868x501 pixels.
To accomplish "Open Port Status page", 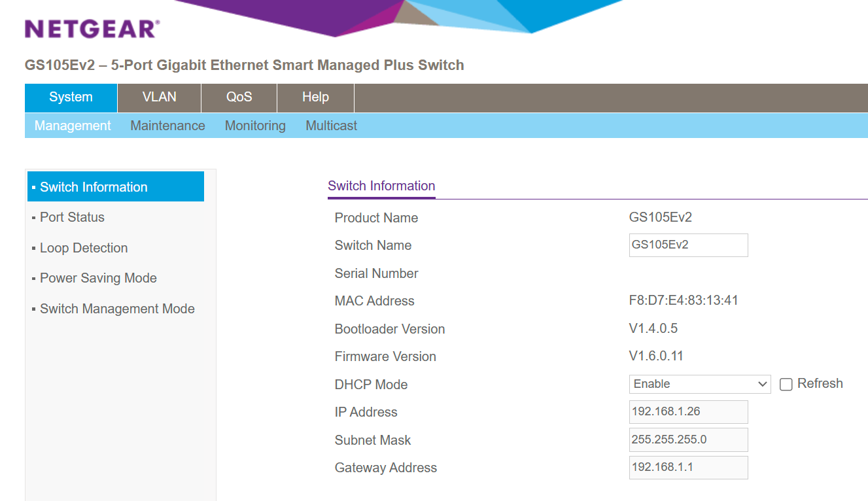I will (x=72, y=217).
